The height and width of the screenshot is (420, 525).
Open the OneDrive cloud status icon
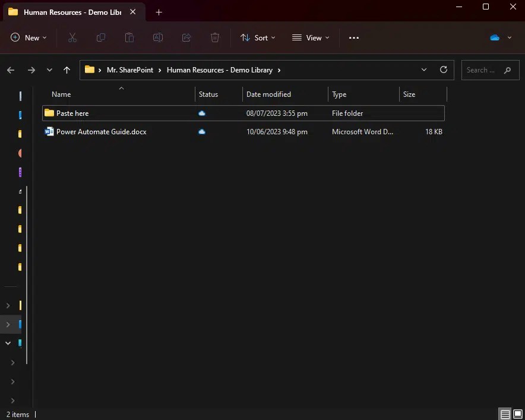click(494, 37)
